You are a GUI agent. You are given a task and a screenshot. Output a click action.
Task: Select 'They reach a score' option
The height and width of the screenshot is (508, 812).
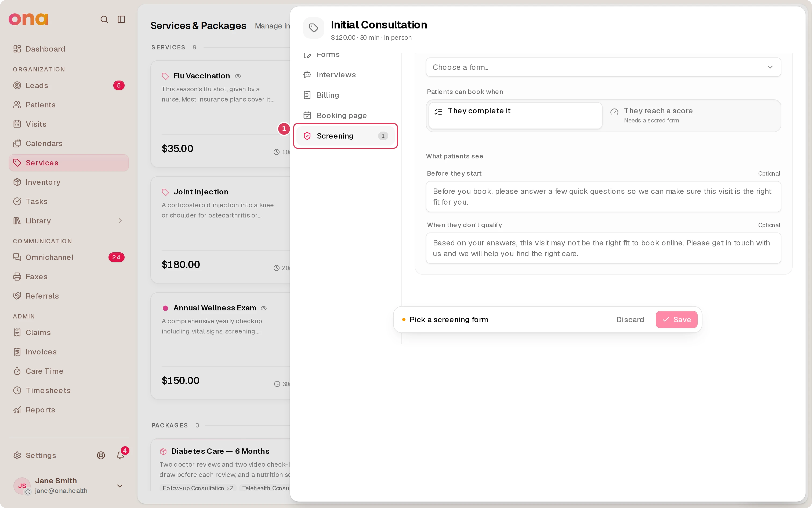(691, 115)
